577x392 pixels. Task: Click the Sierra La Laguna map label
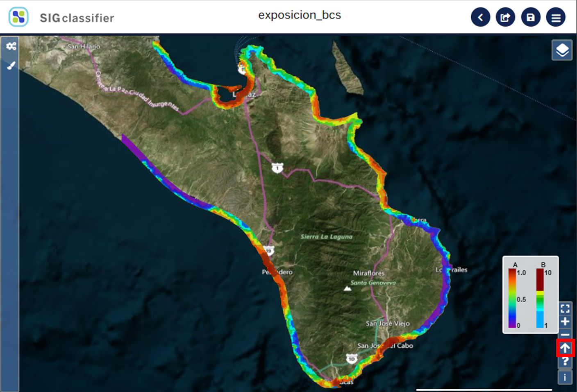pyautogui.click(x=327, y=237)
